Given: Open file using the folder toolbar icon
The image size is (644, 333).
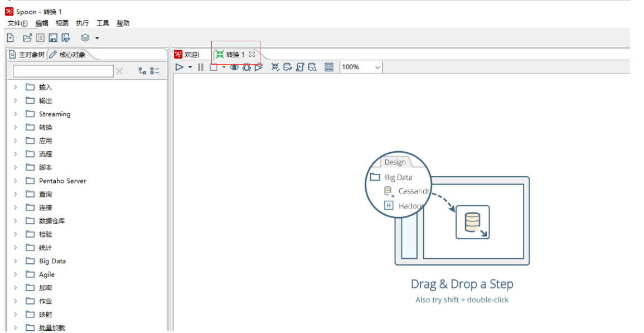Looking at the screenshot, I should pos(27,38).
